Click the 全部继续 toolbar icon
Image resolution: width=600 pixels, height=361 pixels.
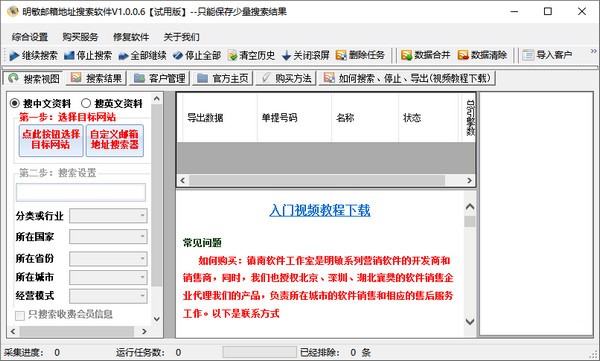click(123, 56)
